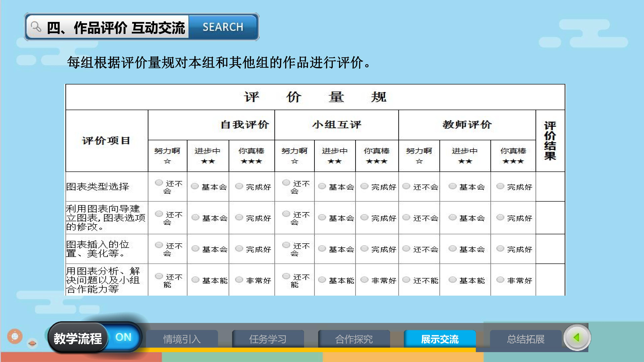Open the 情境引入 tab
Screen dimensions: 644x362
tap(182, 339)
